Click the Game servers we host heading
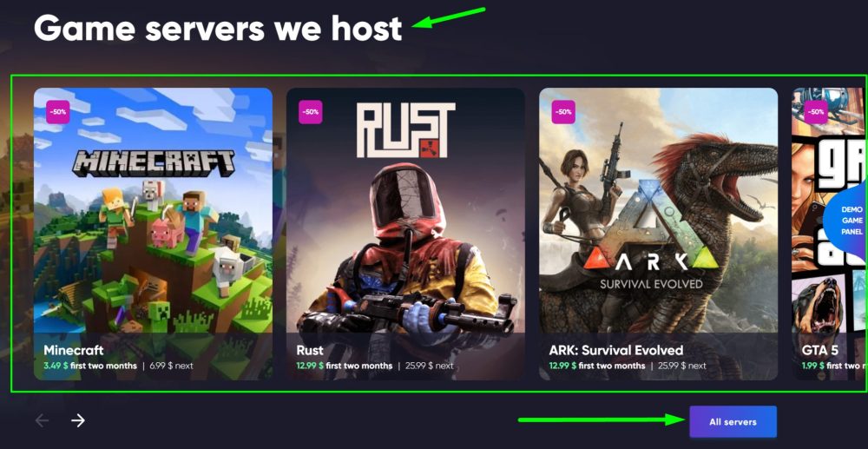Viewport: 868px width, 449px height. 218,28
